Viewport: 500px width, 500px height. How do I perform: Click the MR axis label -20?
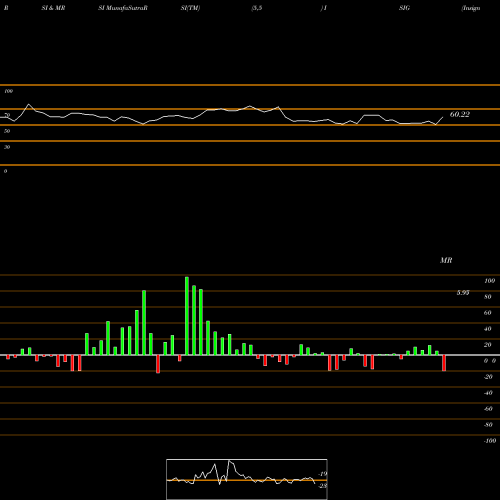[x=488, y=377]
